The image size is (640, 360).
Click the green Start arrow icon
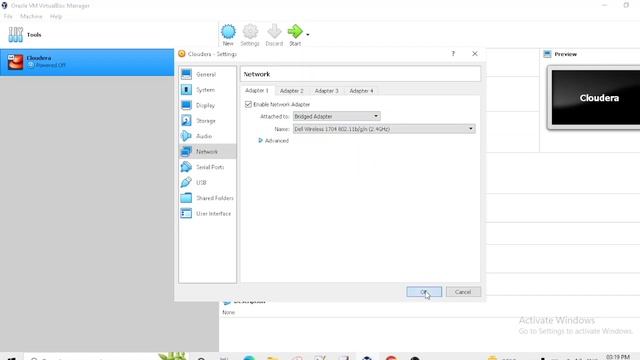295,31
